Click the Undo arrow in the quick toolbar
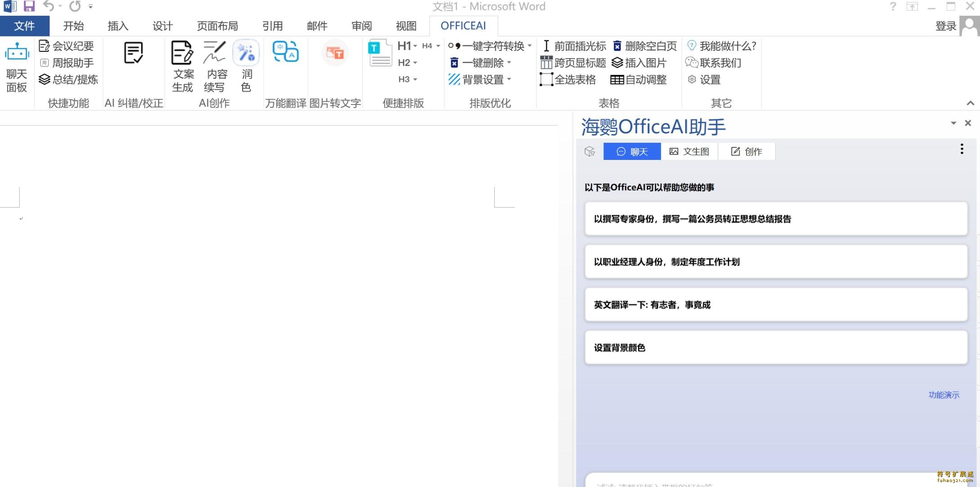Image resolution: width=980 pixels, height=487 pixels. point(49,6)
